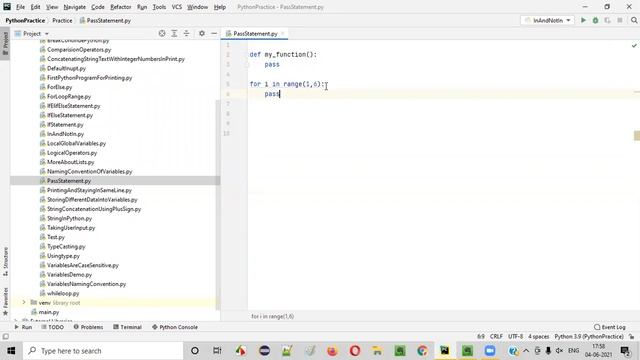Open the notification center icon
640x360 pixels.
[625, 351]
